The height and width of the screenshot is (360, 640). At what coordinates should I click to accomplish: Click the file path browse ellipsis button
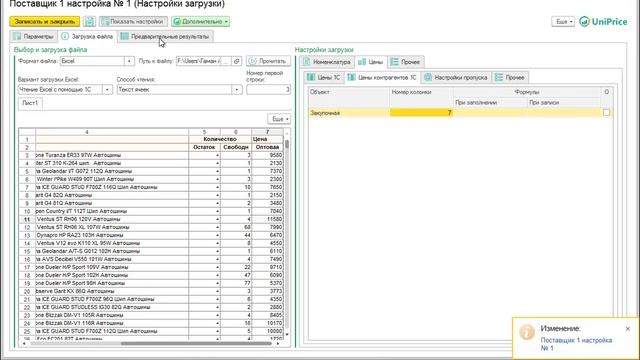pos(227,61)
